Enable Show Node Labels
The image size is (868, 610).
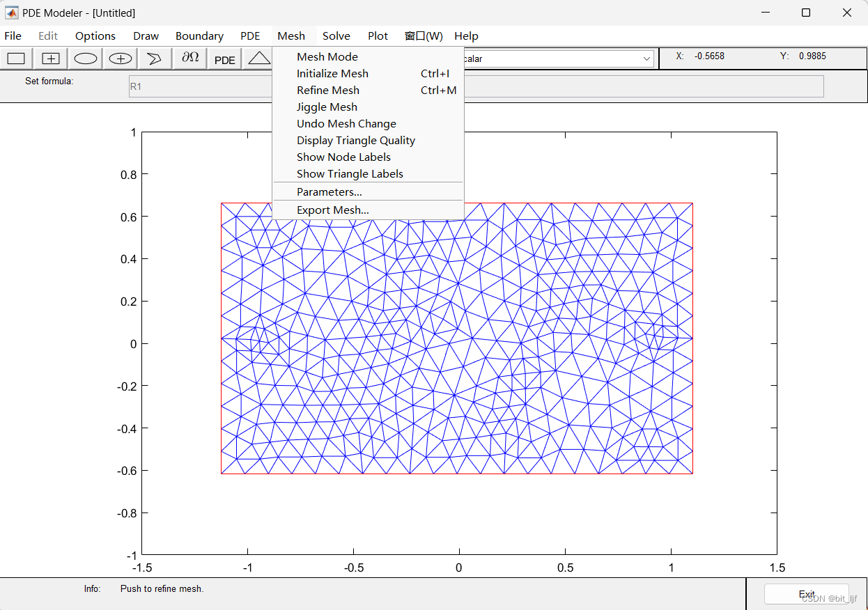(343, 157)
